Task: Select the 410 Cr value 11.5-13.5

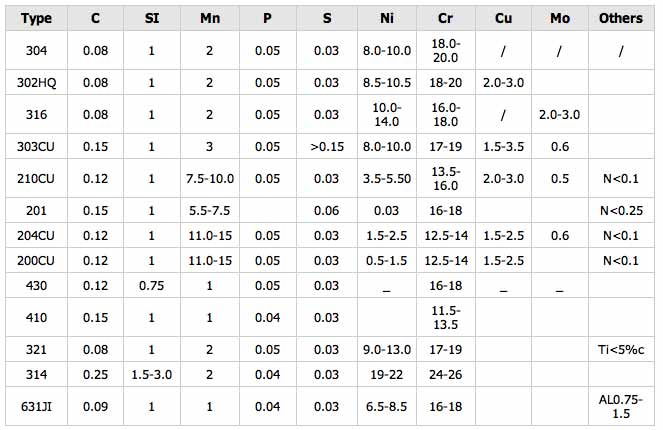Action: click(x=446, y=318)
